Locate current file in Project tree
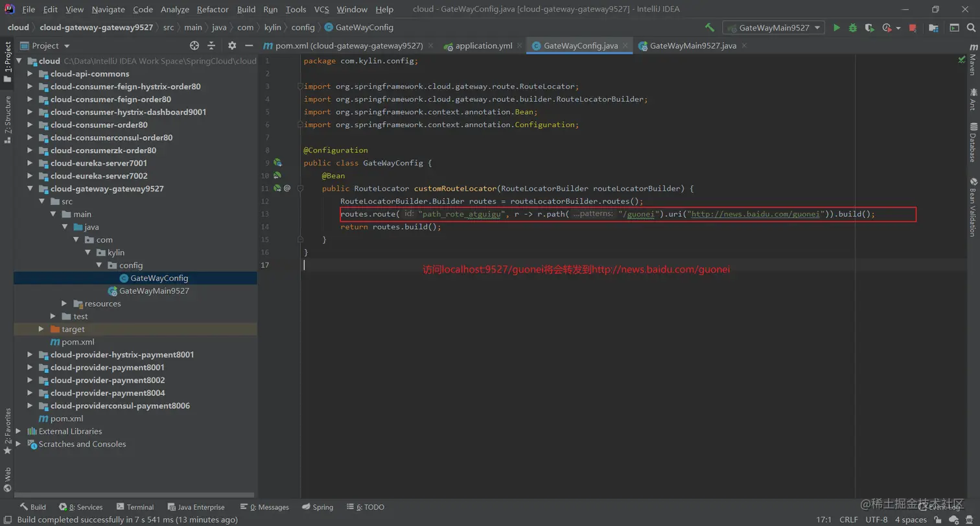 point(194,45)
